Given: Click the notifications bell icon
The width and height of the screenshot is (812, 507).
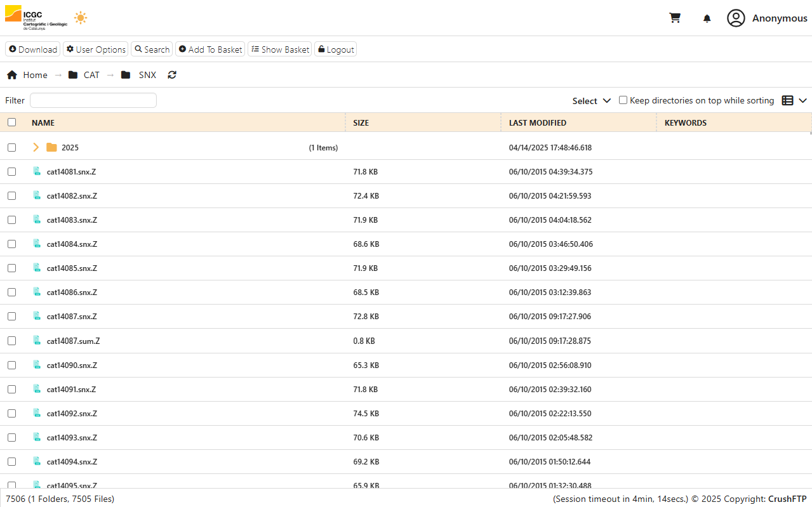Looking at the screenshot, I should pos(707,18).
